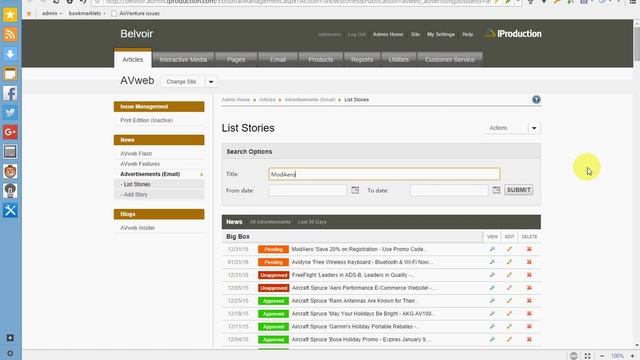Viewport: 640px width, 360px height.
Task: Click the To date input field
Action: (x=449, y=190)
